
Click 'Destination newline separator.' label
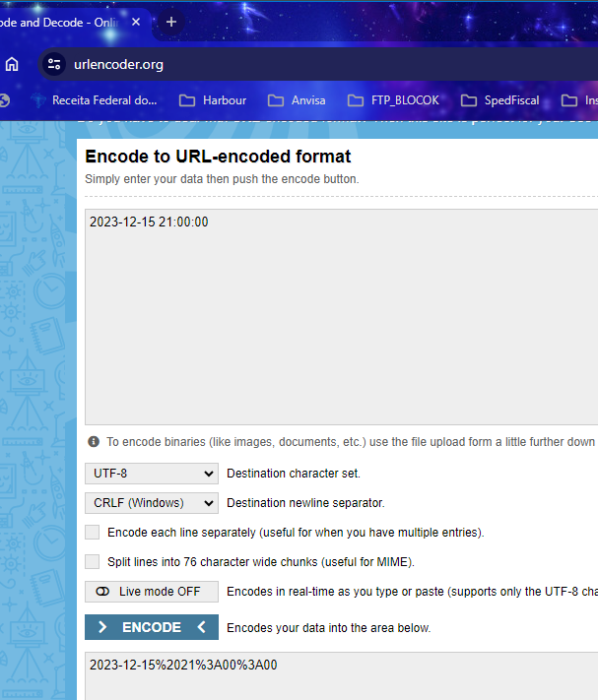coord(305,503)
